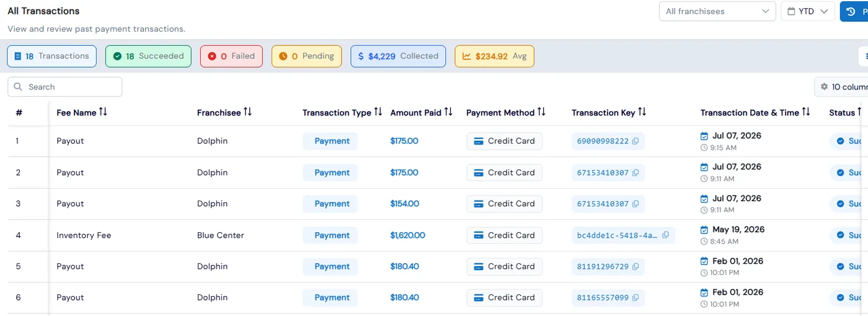The image size is (868, 316).
Task: Click the All Transactions heading
Action: pos(43,11)
